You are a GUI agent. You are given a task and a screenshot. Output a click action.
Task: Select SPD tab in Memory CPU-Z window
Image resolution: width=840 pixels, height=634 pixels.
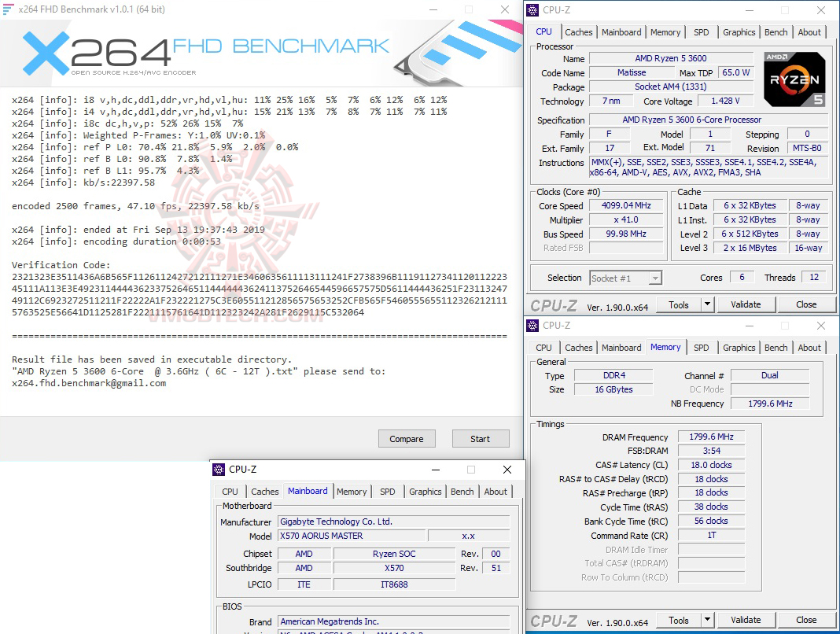(x=702, y=348)
